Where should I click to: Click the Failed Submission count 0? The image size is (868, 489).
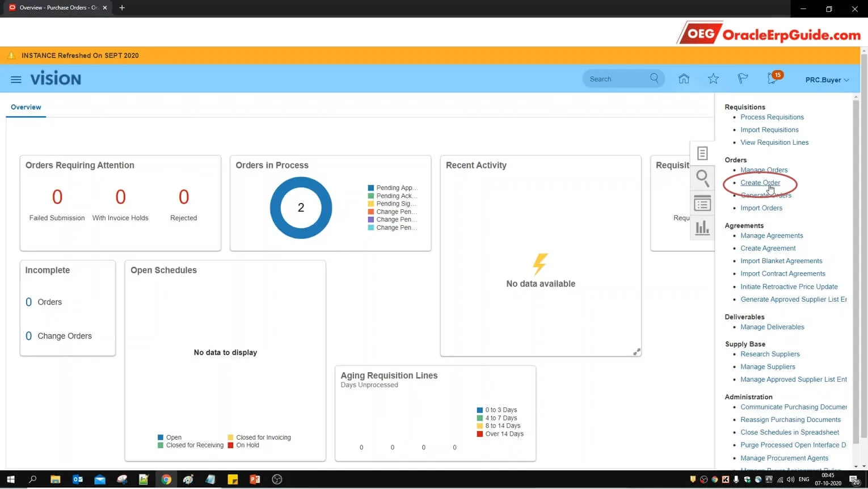pos(57,197)
